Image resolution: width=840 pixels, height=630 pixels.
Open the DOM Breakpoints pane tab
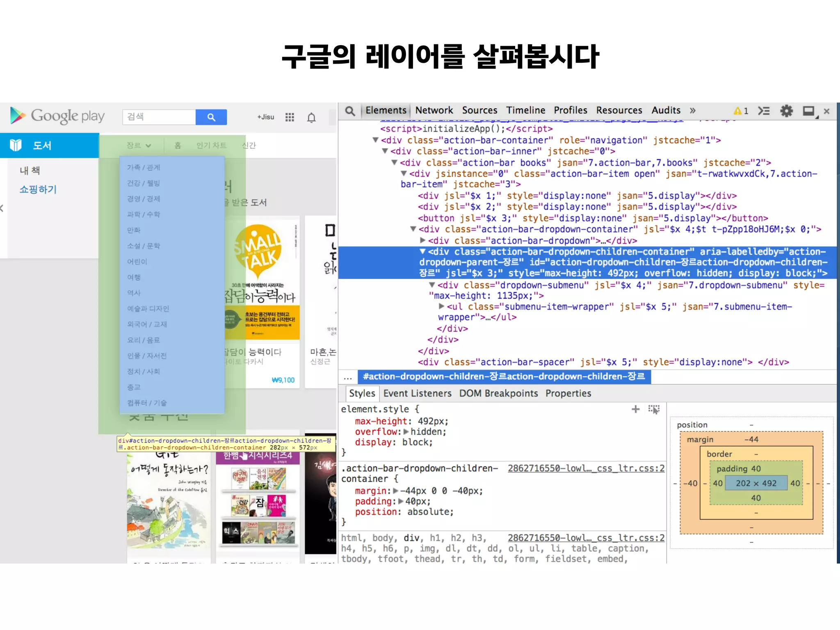tap(498, 393)
